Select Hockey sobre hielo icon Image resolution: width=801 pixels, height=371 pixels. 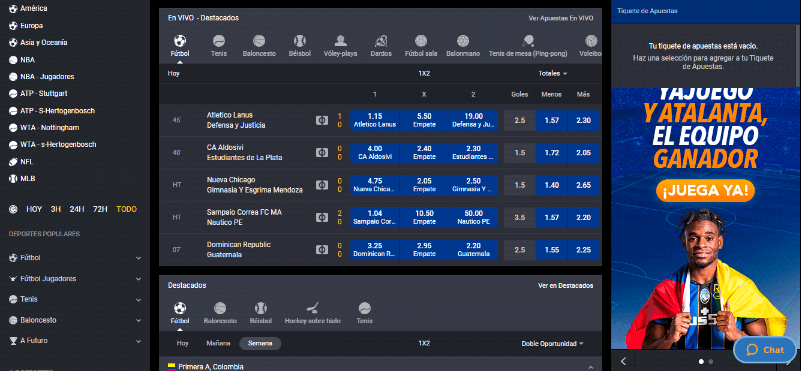pyautogui.click(x=313, y=308)
